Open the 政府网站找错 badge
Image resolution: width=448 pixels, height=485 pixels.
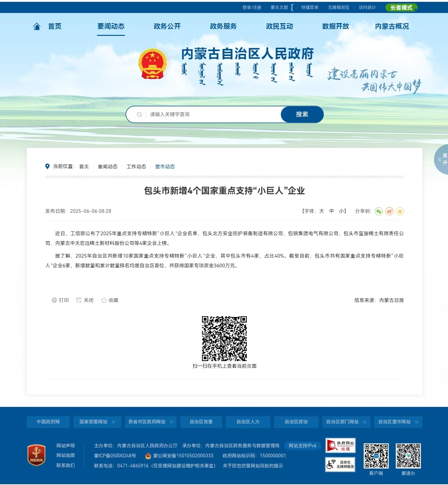coord(340,445)
